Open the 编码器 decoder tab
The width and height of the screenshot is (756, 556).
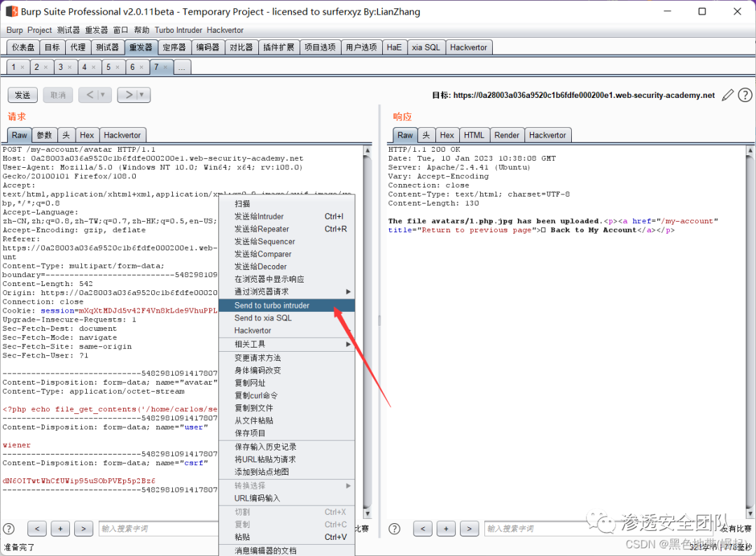pos(208,48)
